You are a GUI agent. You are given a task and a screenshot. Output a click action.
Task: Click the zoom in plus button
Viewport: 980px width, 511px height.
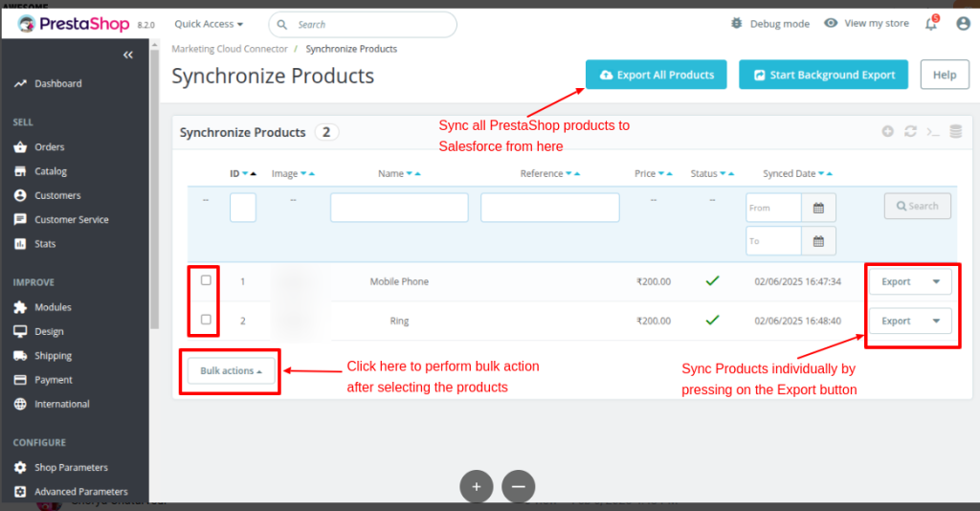tap(477, 487)
